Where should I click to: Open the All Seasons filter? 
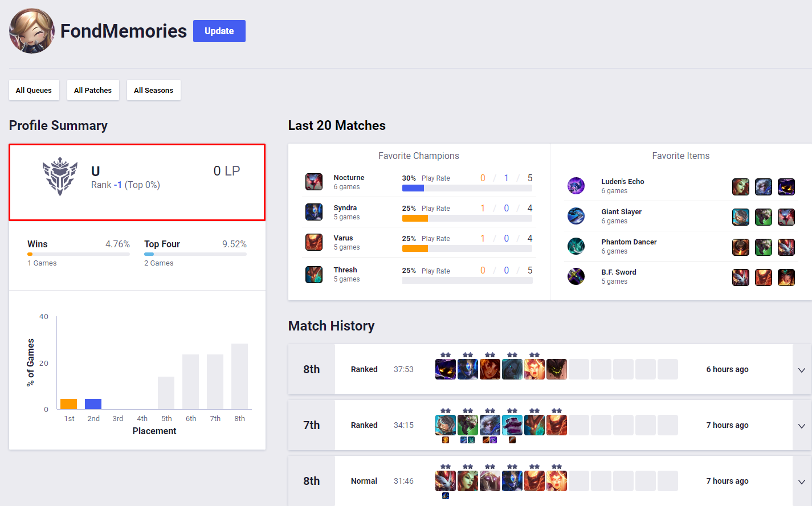tap(153, 90)
